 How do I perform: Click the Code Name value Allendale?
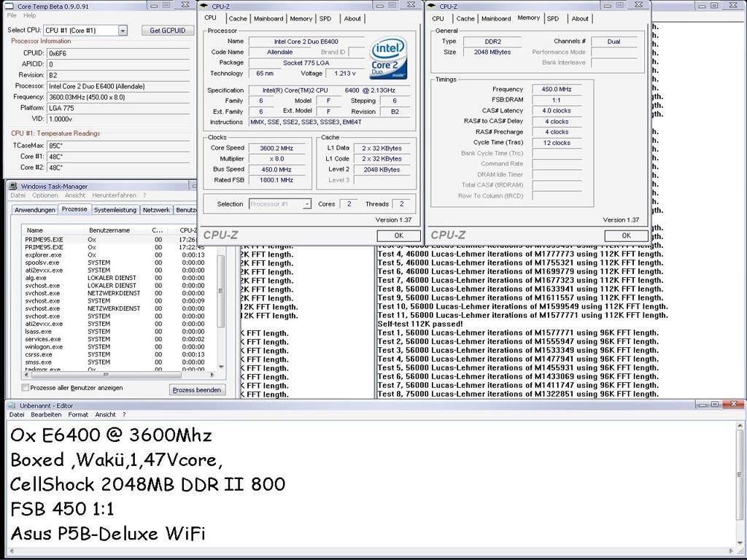(279, 52)
